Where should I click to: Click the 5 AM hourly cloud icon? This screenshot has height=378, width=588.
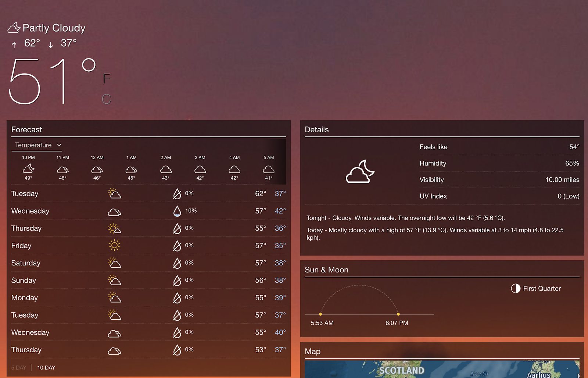point(269,169)
